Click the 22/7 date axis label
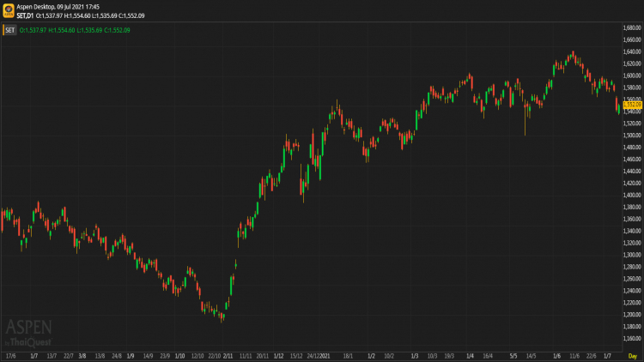644x362 pixels. pos(69,356)
